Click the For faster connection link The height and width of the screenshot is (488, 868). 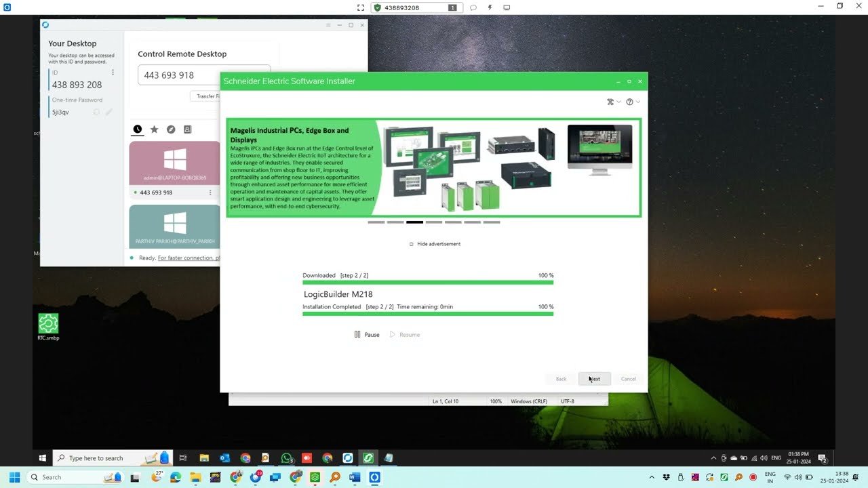(189, 258)
